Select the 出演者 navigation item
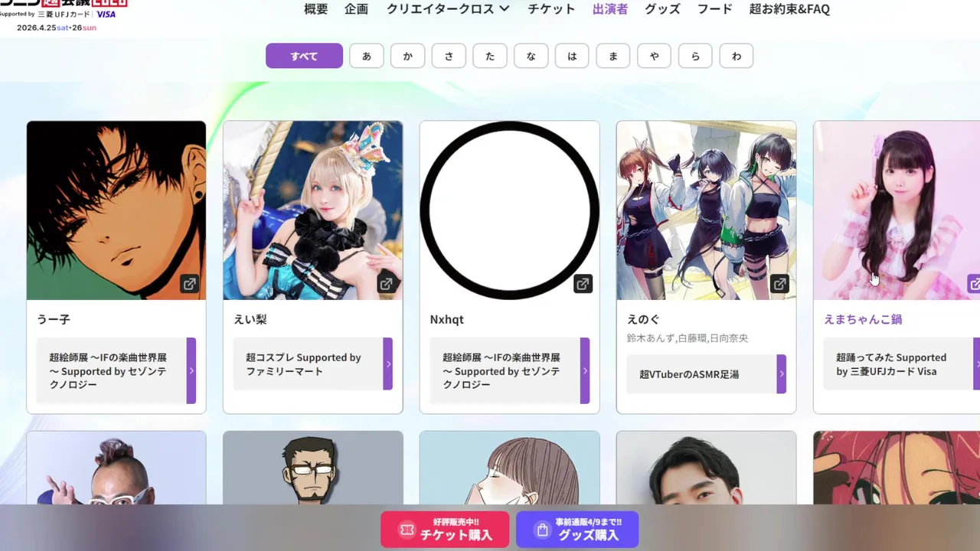The image size is (980, 551). click(610, 8)
